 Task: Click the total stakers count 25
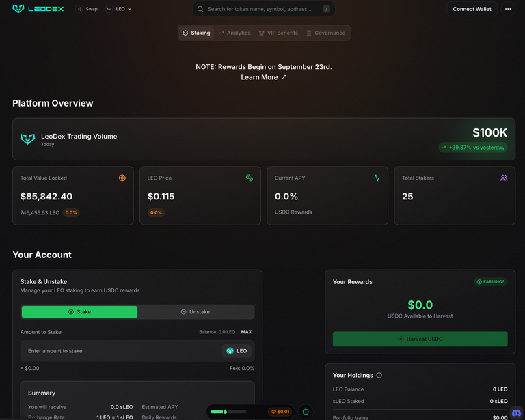tap(407, 196)
